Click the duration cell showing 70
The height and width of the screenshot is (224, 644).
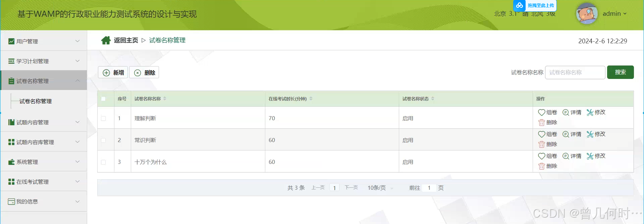[332, 118]
